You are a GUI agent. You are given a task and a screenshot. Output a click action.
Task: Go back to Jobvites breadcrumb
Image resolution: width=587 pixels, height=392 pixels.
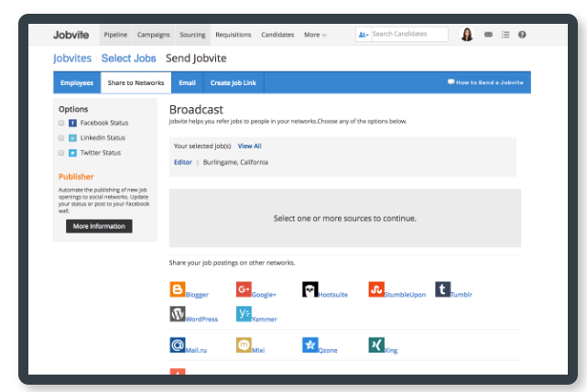point(72,58)
